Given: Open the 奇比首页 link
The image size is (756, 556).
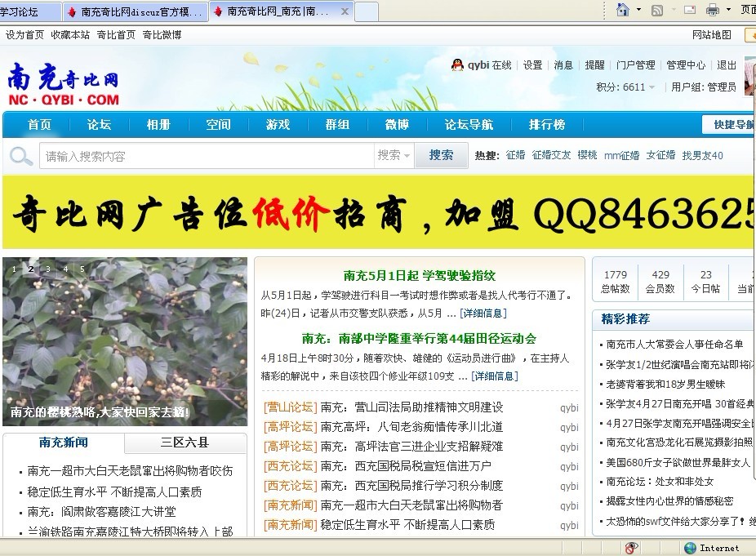Looking at the screenshot, I should point(116,35).
